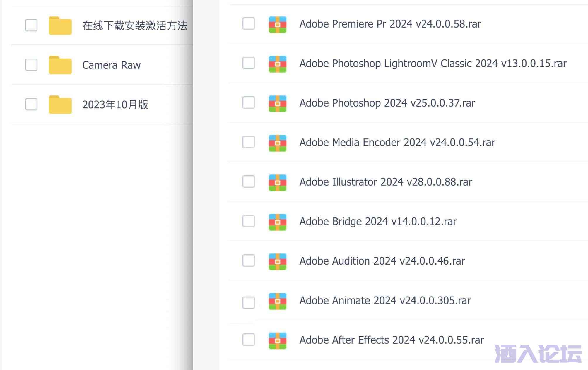This screenshot has width=588, height=370.
Task: Check the 2023年10月版 folder checkbox
Action: 31,104
